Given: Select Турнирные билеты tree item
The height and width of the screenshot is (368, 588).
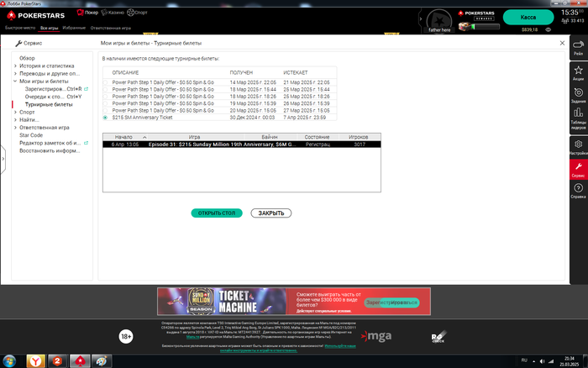Looking at the screenshot, I should (x=49, y=105).
